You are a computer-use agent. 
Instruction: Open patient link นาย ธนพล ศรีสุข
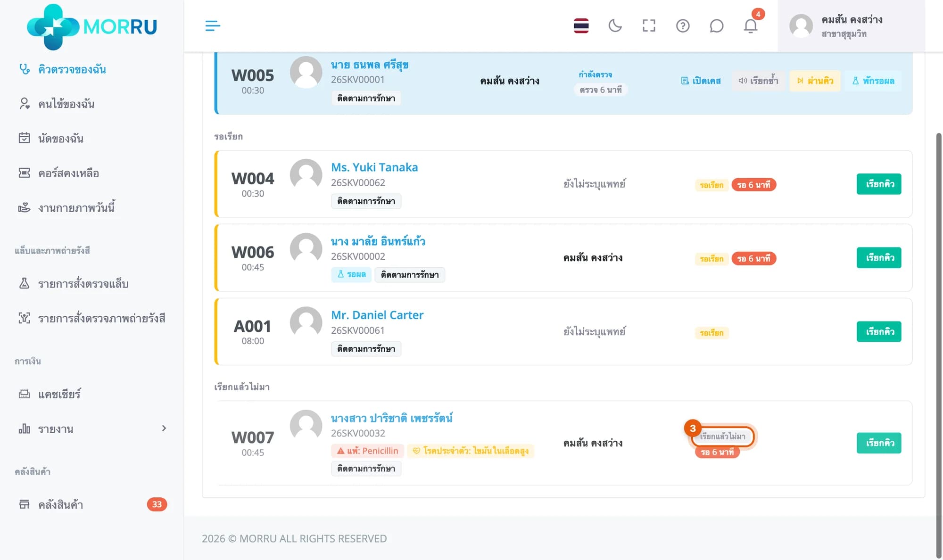click(370, 65)
